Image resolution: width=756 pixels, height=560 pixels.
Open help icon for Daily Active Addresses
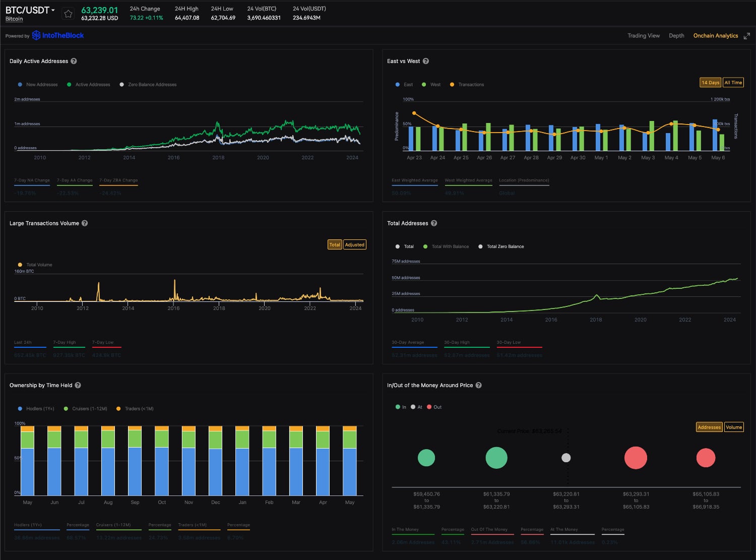tap(74, 61)
